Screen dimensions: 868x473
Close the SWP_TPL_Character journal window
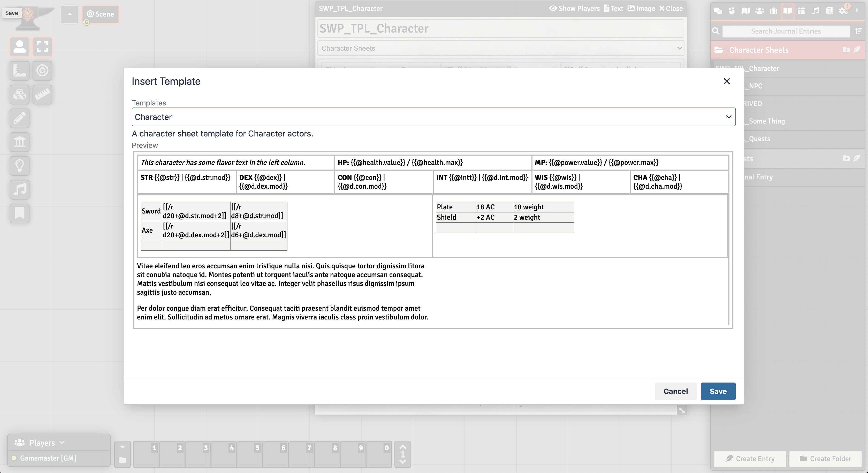point(671,9)
